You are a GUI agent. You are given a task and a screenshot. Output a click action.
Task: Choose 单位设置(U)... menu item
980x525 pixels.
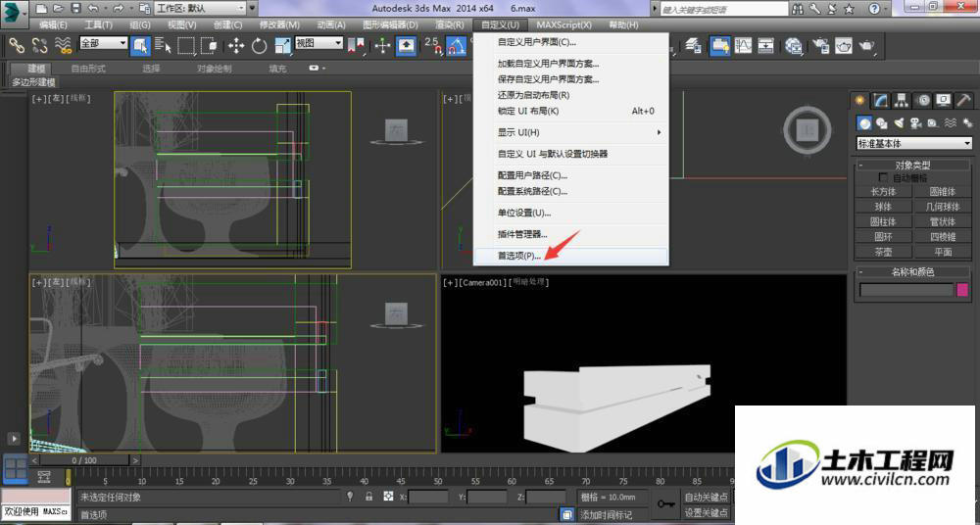[x=571, y=214]
